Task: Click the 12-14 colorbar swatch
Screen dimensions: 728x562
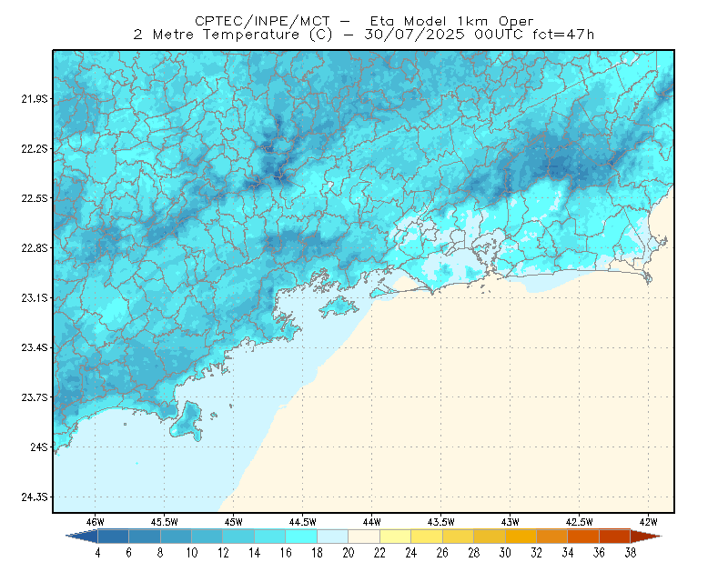Action: tap(238, 537)
